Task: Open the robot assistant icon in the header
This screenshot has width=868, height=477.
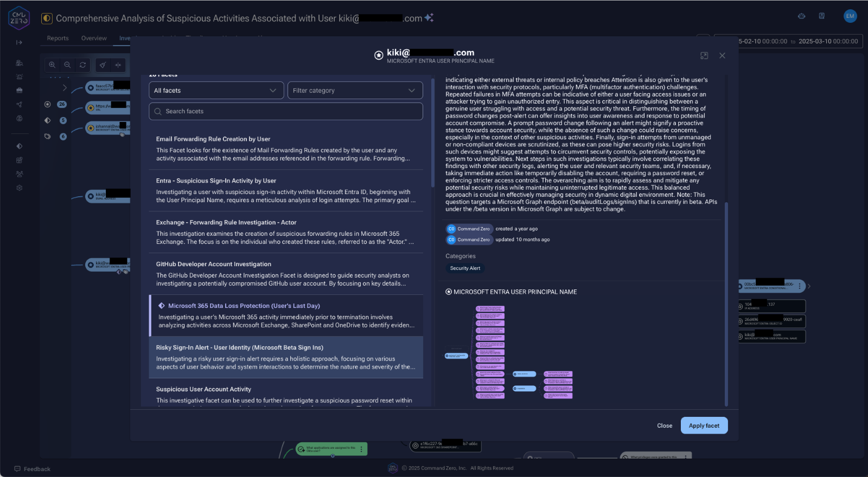Action: 801,16
